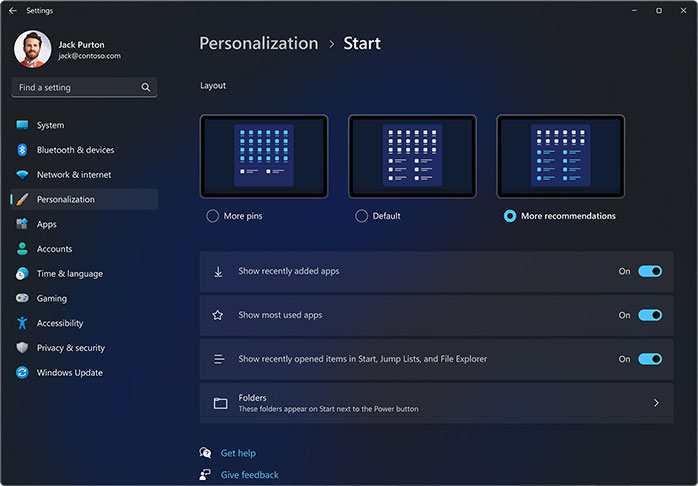Image resolution: width=698 pixels, height=486 pixels.
Task: Click the Give feedback link
Action: (249, 475)
